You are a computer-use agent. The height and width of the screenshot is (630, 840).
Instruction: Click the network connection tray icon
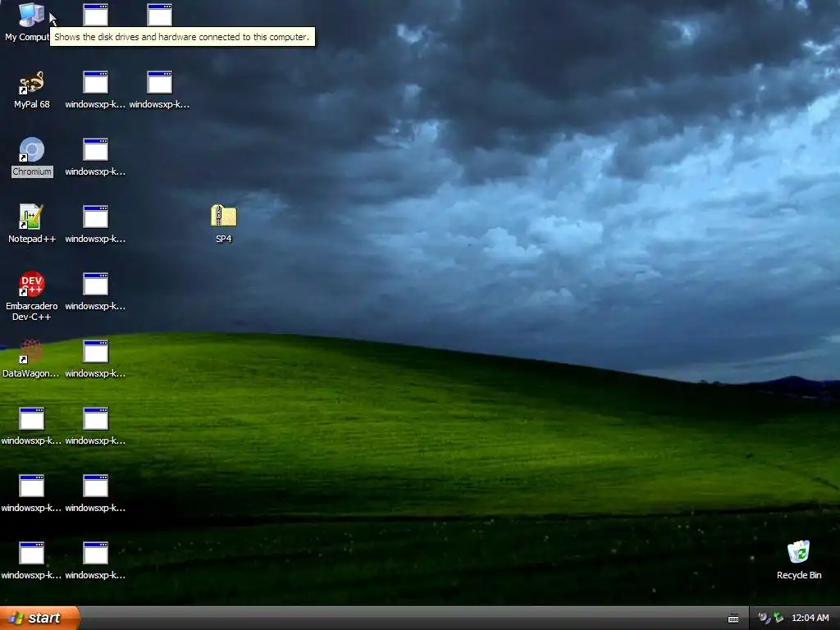point(764,619)
